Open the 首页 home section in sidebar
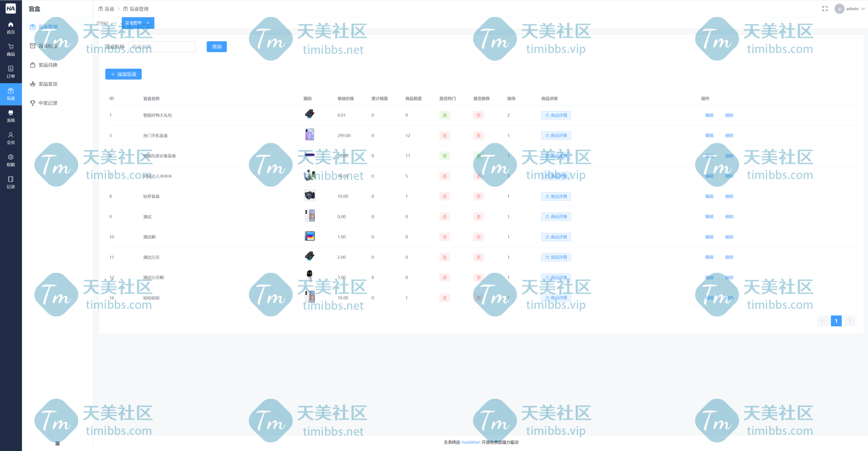The height and width of the screenshot is (451, 868). point(11,28)
